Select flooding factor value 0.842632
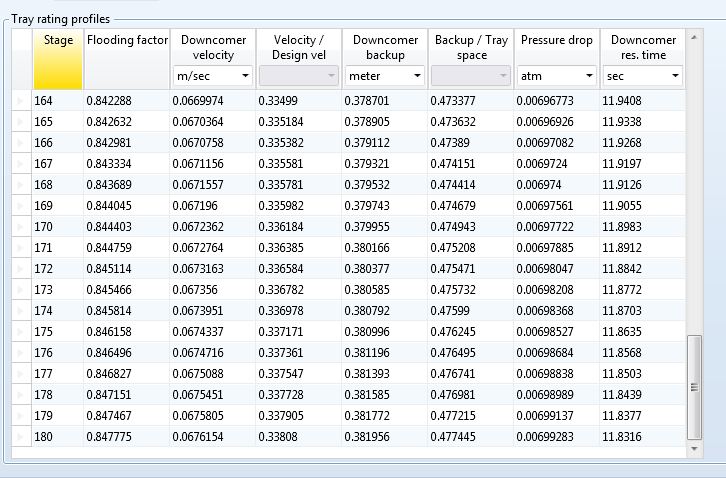 [x=126, y=121]
